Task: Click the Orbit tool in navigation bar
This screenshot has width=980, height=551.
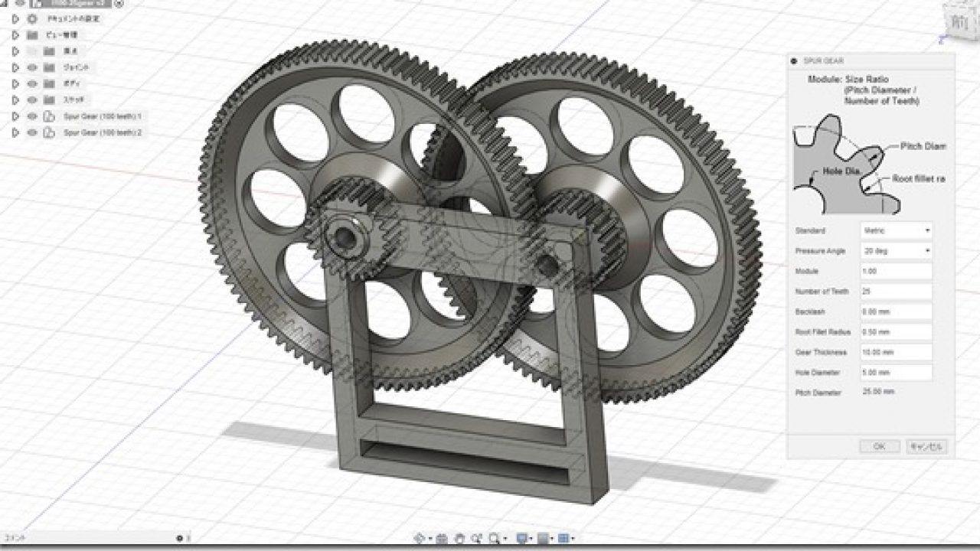Action: pos(420,539)
